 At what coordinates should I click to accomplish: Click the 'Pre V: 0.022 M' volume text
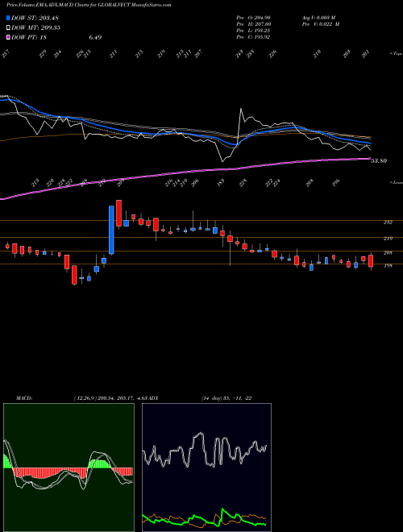point(320,24)
